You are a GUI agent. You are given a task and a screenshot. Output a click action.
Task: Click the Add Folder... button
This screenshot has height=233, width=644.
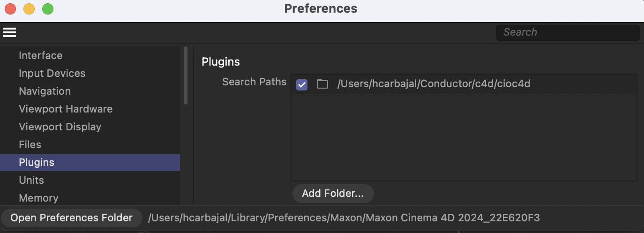tap(333, 194)
